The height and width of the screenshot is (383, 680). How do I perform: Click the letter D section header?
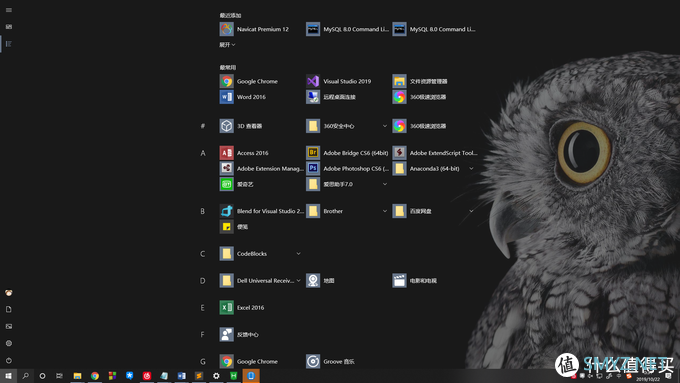203,281
